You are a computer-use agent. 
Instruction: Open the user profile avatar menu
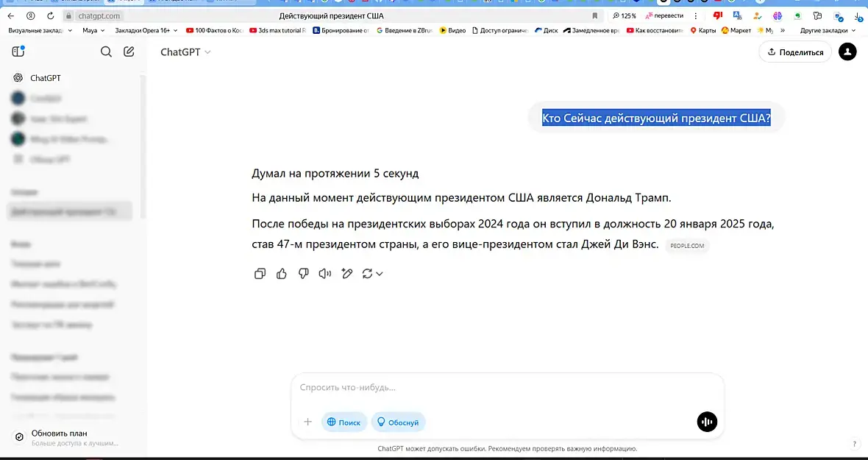pos(847,52)
